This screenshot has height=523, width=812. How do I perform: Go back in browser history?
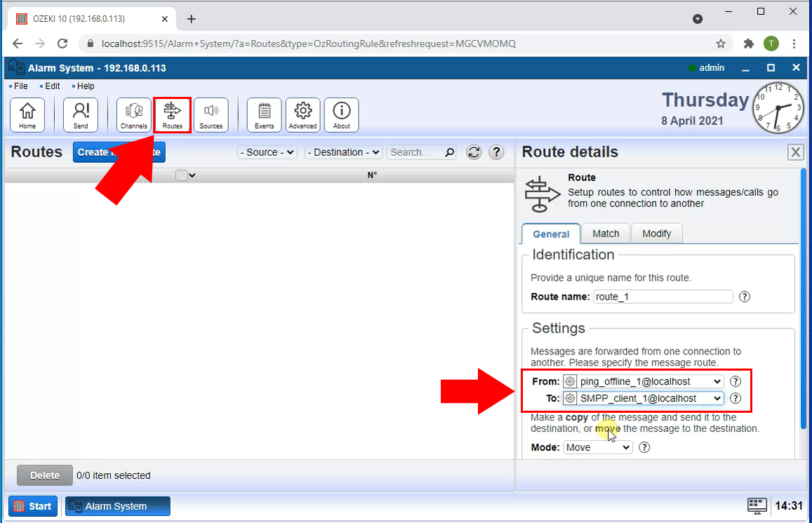point(18,44)
